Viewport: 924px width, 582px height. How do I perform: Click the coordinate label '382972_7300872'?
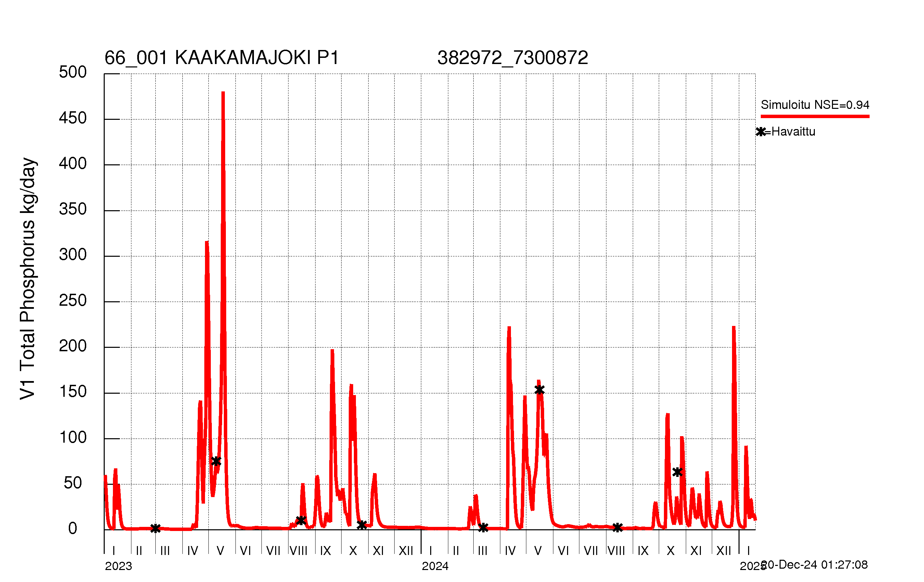(x=513, y=58)
